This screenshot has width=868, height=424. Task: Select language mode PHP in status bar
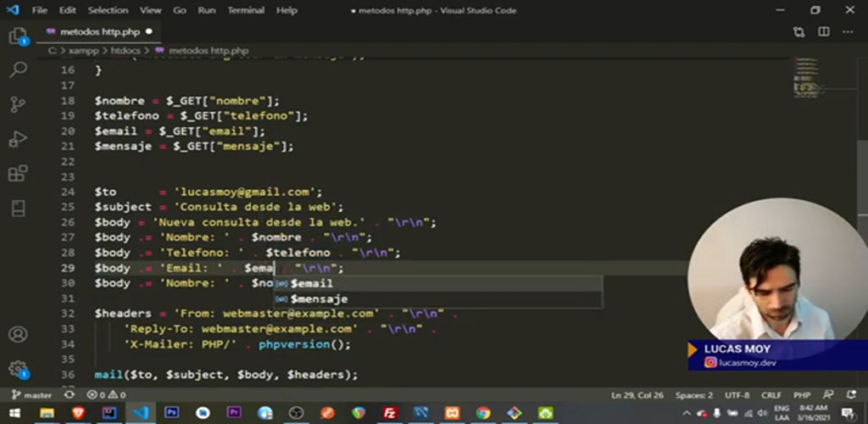[x=802, y=395]
